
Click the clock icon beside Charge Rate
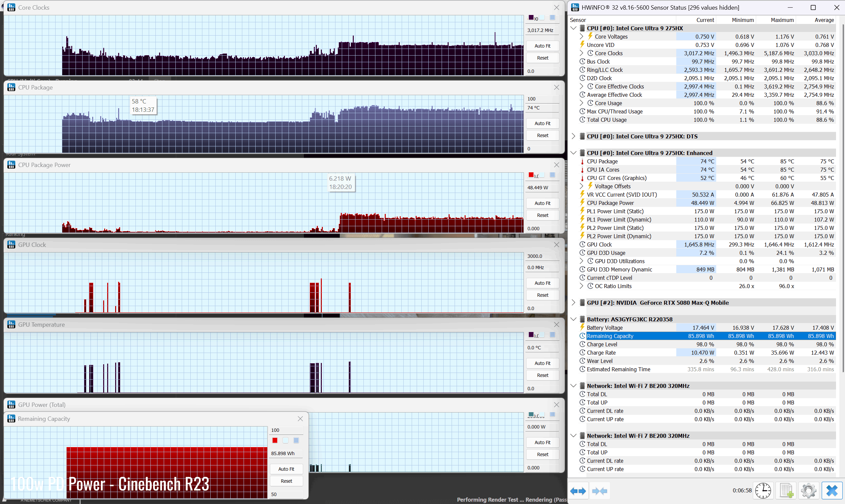click(582, 353)
